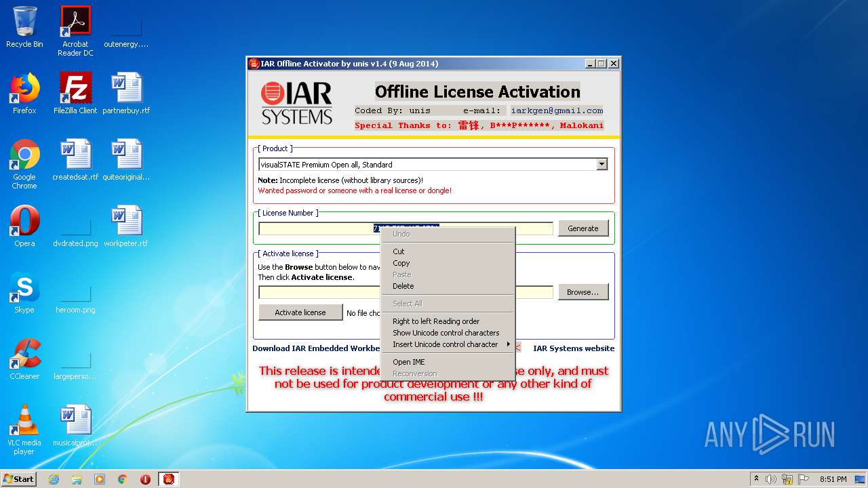This screenshot has width=868, height=488.
Task: Launch Opera desktop shortcut
Action: pyautogui.click(x=24, y=226)
